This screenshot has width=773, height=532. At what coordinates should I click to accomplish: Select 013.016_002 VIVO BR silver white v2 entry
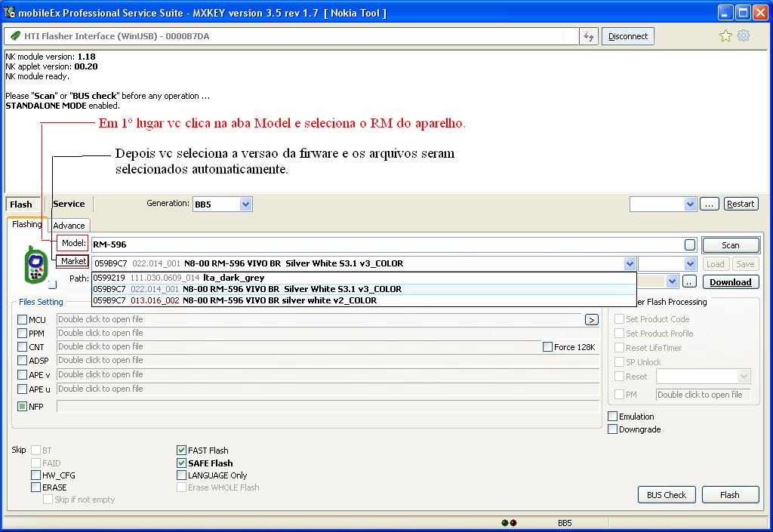(364, 300)
